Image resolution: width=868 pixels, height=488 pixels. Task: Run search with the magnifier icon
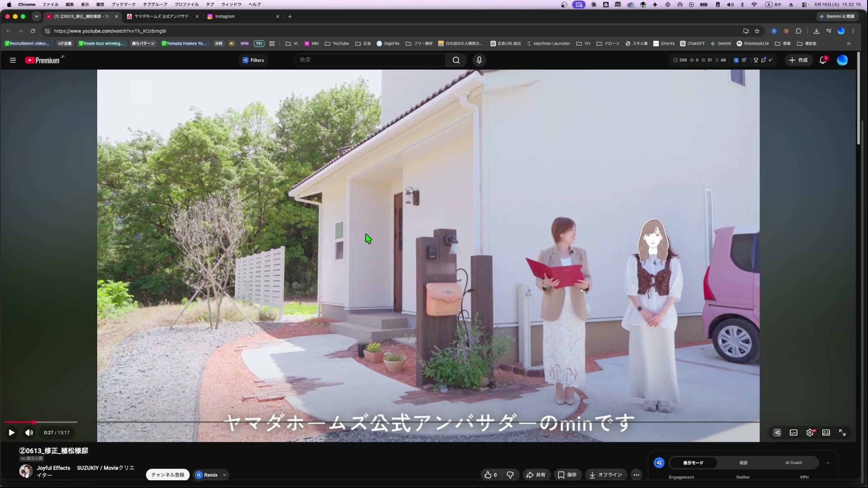coord(456,60)
